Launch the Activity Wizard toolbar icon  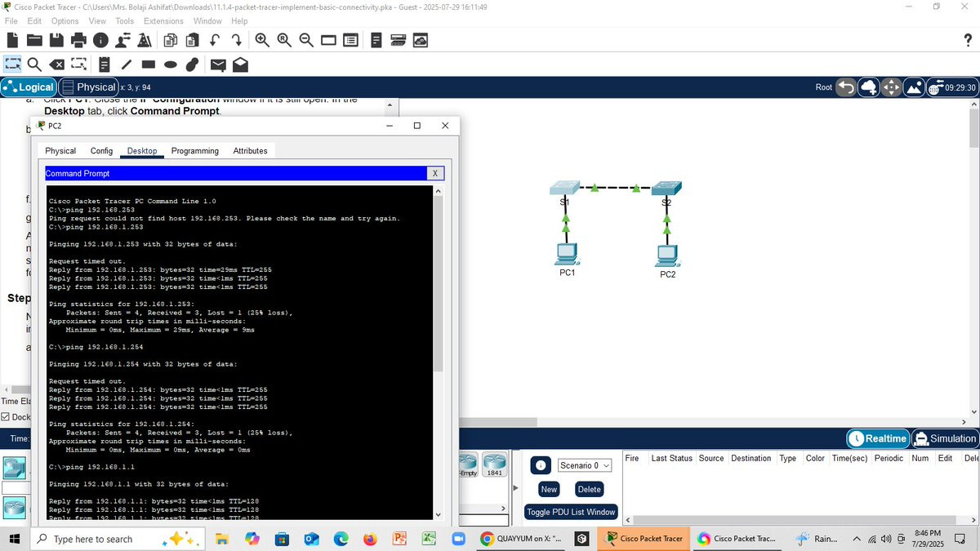pyautogui.click(x=122, y=40)
